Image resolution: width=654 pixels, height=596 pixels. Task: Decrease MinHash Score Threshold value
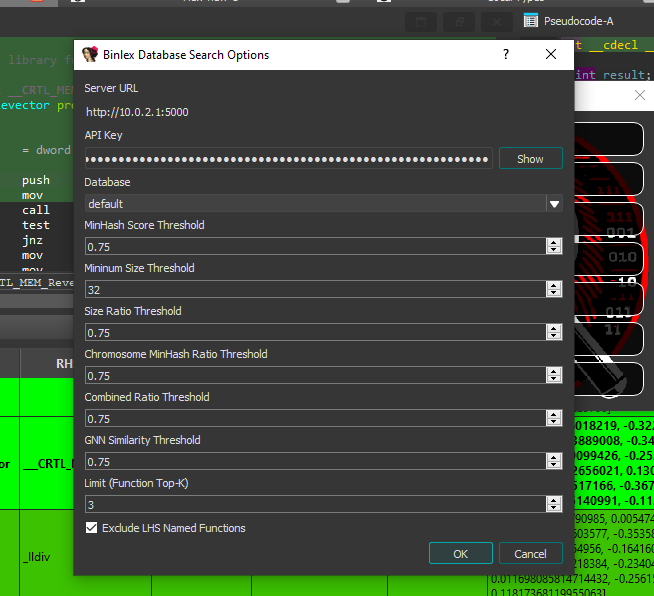pos(554,250)
